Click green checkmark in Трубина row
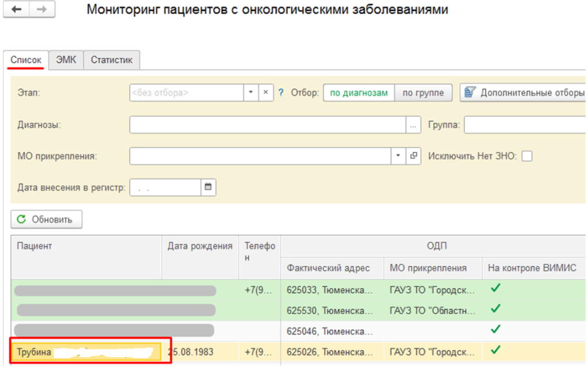This screenshot has height=374, width=588. 496,351
